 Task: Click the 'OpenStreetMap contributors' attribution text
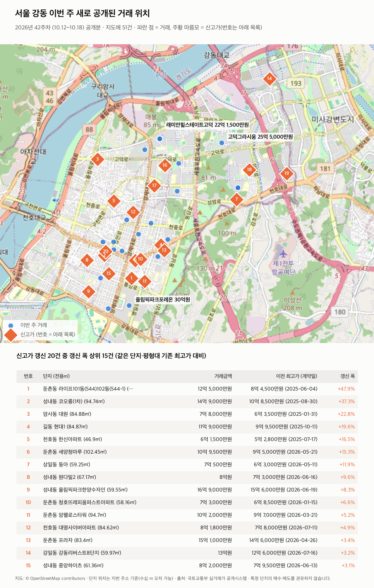tap(58, 578)
